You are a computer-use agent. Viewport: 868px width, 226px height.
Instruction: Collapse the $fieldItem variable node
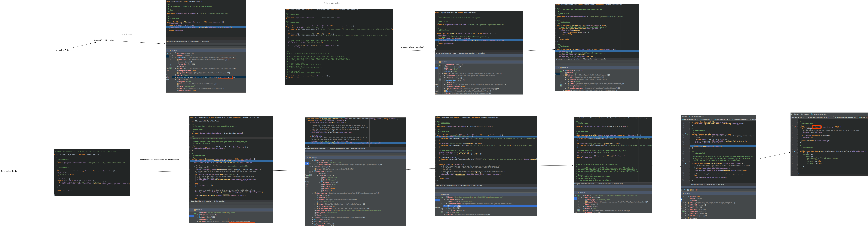coord(173,58)
